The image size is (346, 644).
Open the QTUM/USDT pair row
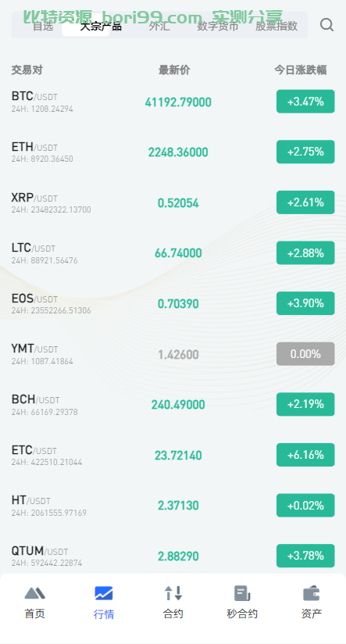[173, 556]
